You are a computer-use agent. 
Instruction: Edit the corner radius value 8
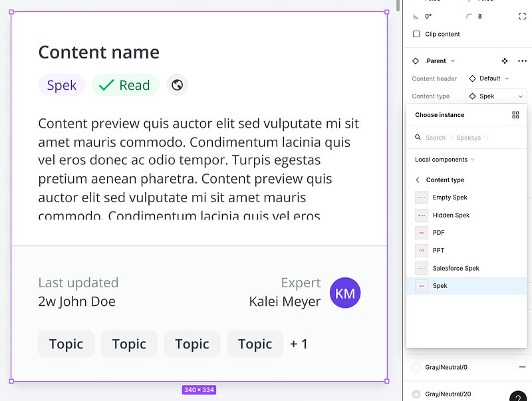coord(479,16)
